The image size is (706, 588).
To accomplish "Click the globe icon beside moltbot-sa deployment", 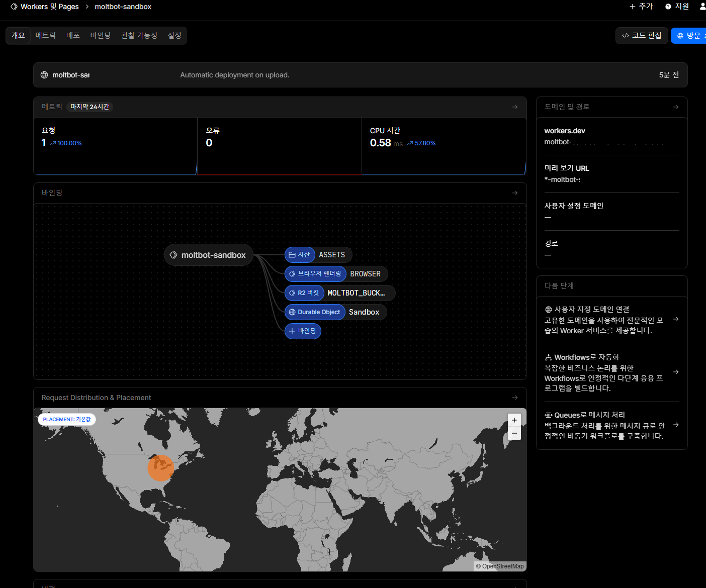I will coord(44,75).
